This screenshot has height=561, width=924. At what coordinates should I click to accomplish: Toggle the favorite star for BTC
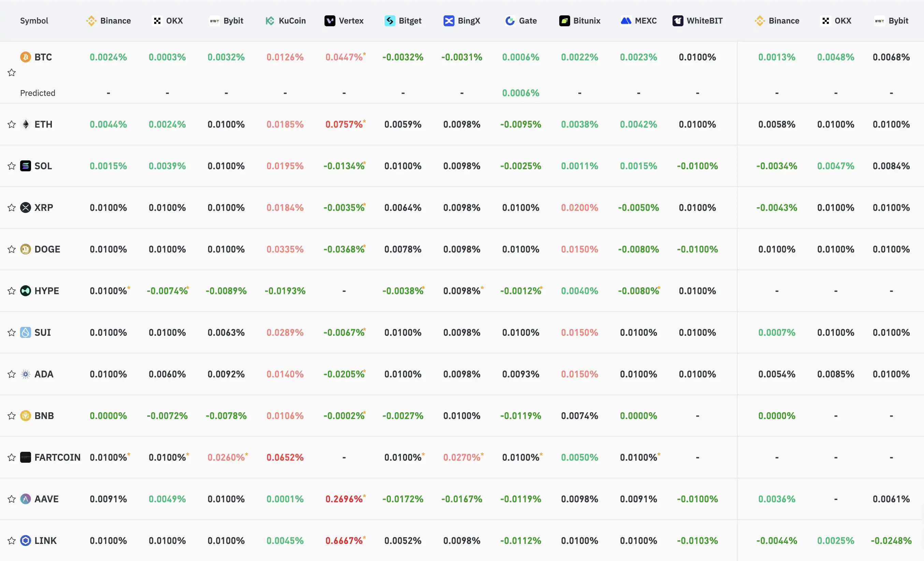coord(12,73)
